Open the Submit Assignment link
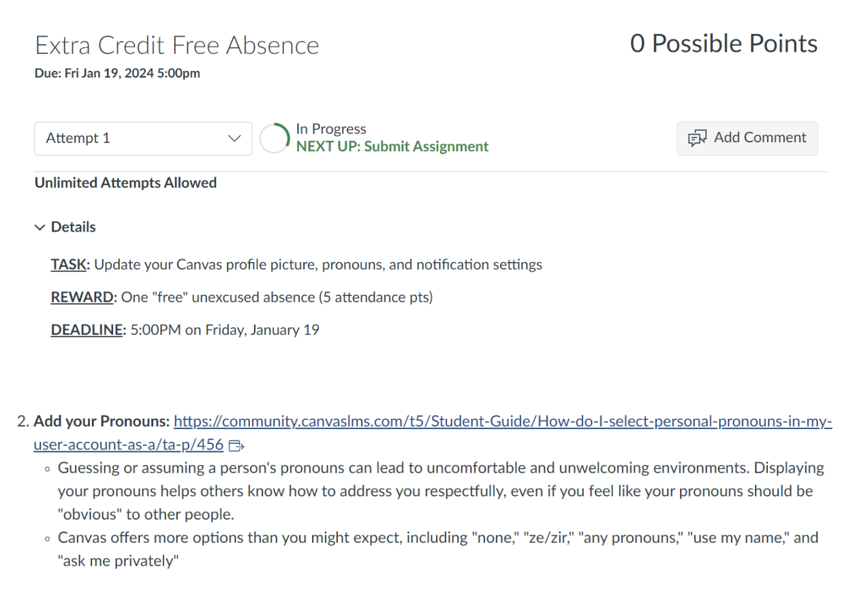This screenshot has height=606, width=868. (x=425, y=146)
